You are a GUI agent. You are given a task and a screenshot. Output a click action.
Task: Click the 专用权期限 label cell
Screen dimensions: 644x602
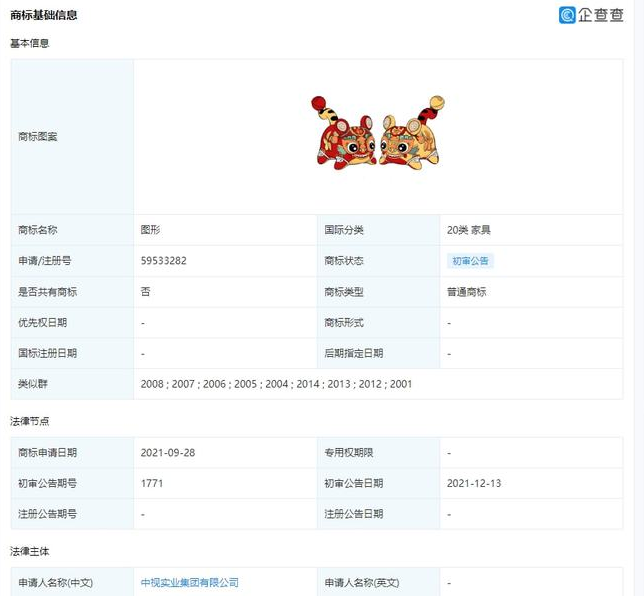[x=379, y=453]
